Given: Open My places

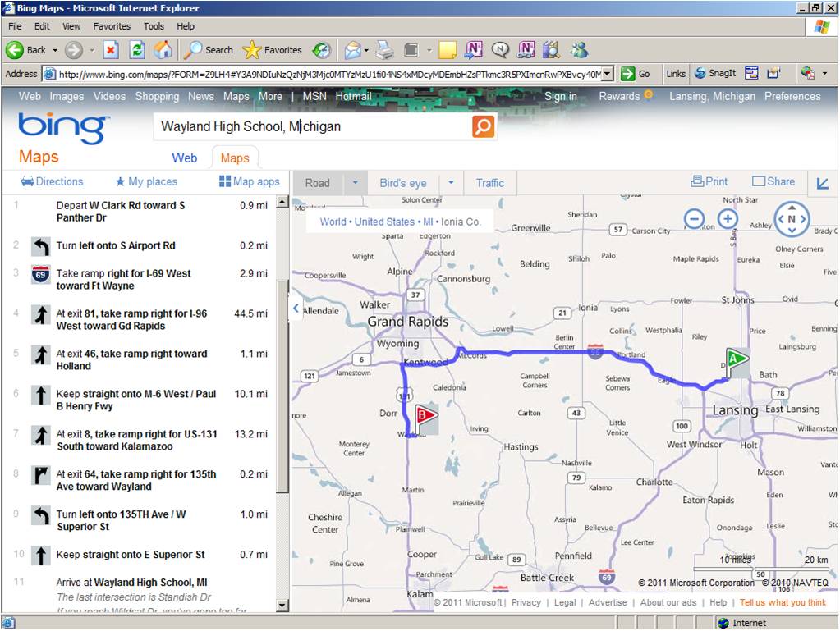Looking at the screenshot, I should point(146,181).
